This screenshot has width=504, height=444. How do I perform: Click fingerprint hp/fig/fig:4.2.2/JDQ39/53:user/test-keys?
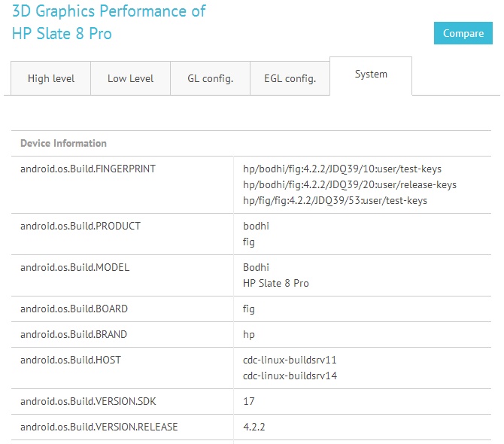pyautogui.click(x=335, y=200)
